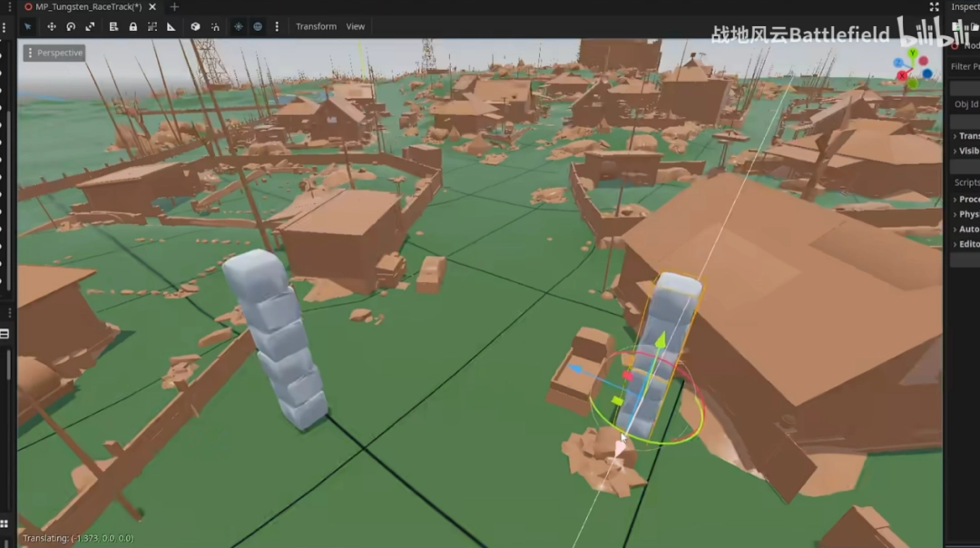The image size is (980, 548).
Task: Close the MP_Tungsten_RaceTrack scene tab
Action: pos(151,6)
